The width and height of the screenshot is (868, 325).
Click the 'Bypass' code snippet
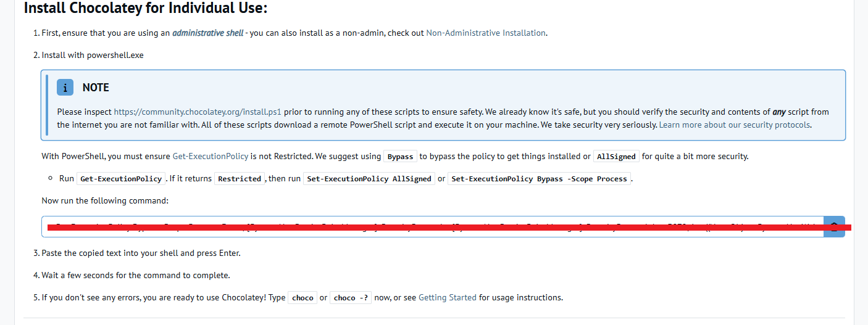coord(401,157)
